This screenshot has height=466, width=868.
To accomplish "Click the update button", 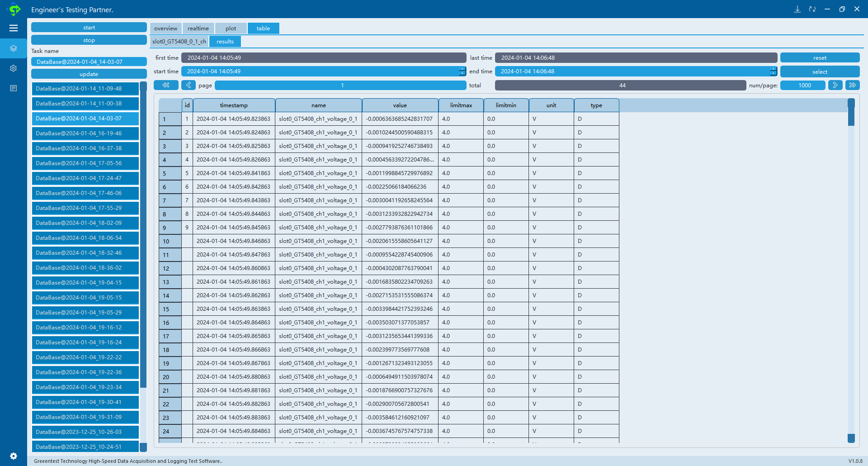I will (89, 74).
